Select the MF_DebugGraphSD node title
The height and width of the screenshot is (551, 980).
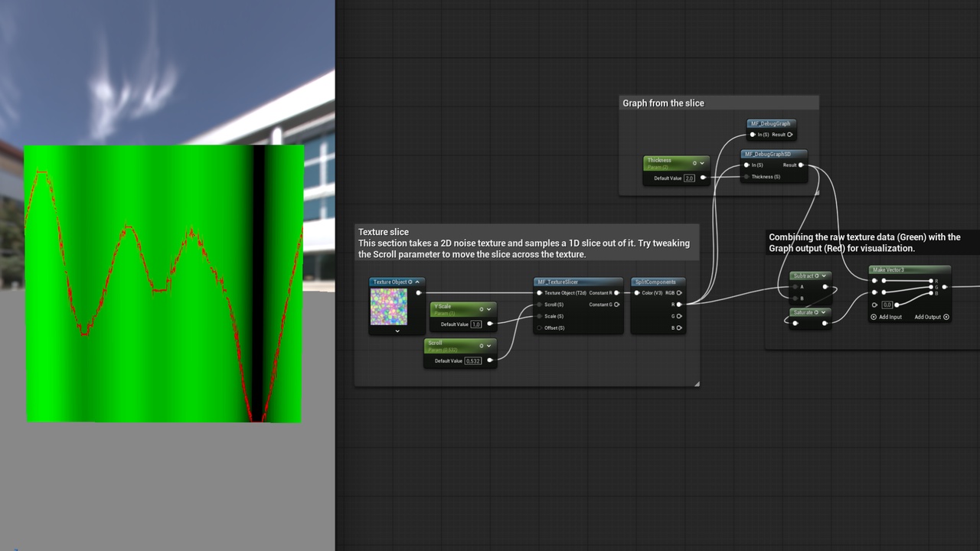click(767, 154)
